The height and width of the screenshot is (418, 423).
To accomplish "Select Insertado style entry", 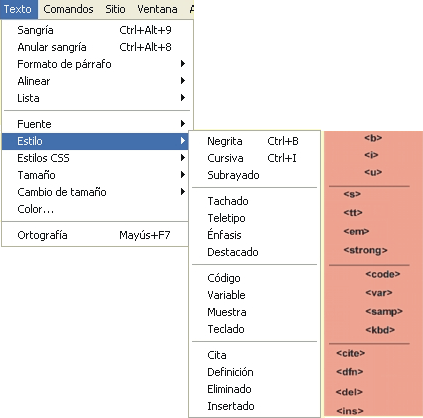I will (x=254, y=406).
